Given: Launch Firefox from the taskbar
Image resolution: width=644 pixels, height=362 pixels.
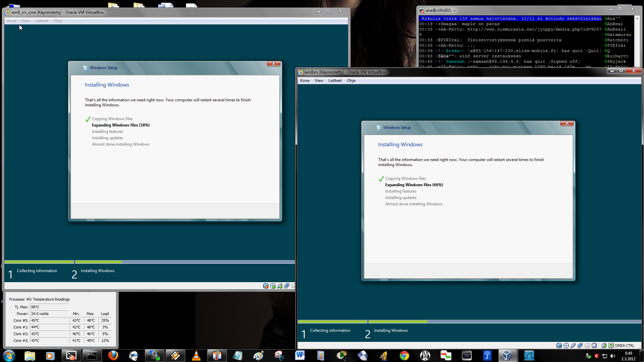Looking at the screenshot, I should (113, 355).
